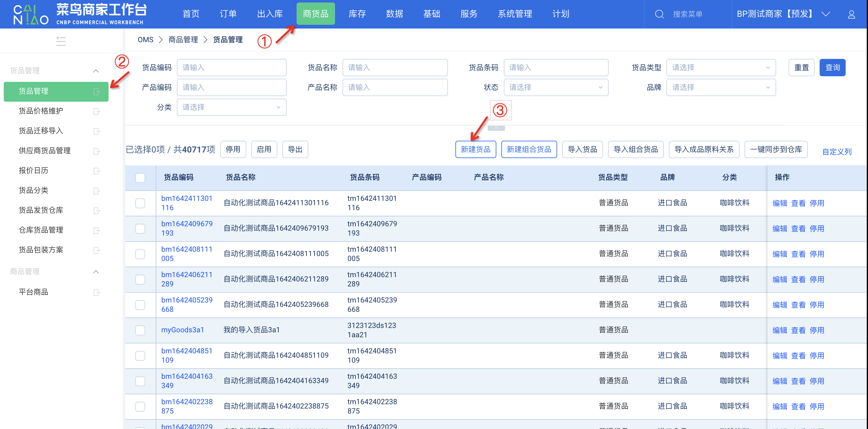The width and height of the screenshot is (868, 429).
Task: Open 货品管理 in new tab icon
Action: pos(96,91)
